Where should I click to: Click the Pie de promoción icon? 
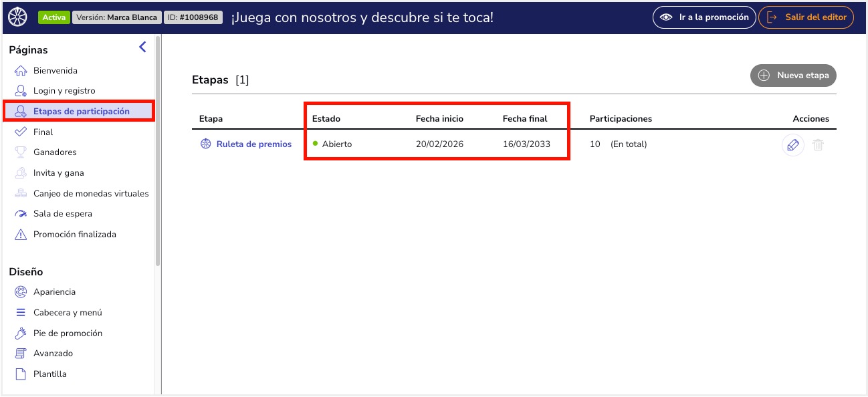click(21, 333)
